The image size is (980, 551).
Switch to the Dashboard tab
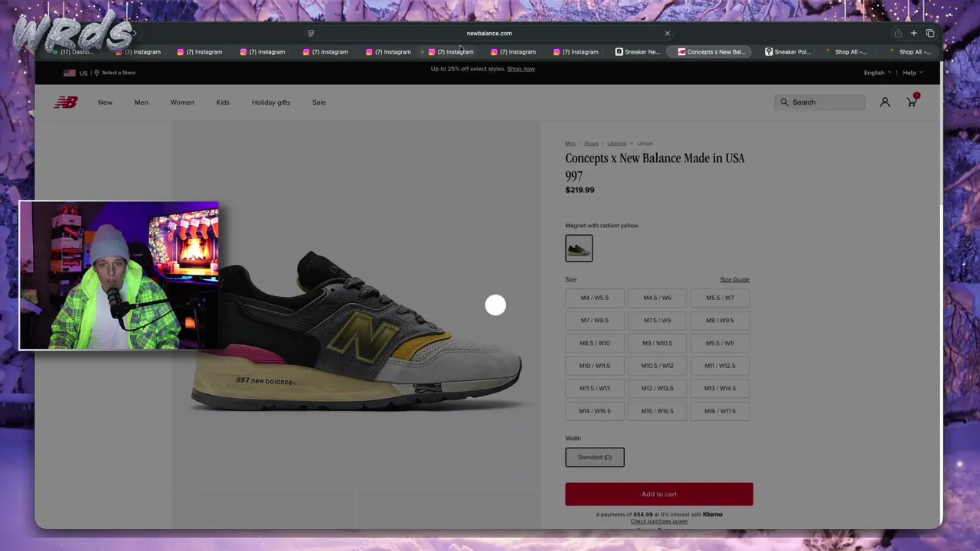pyautogui.click(x=74, y=52)
